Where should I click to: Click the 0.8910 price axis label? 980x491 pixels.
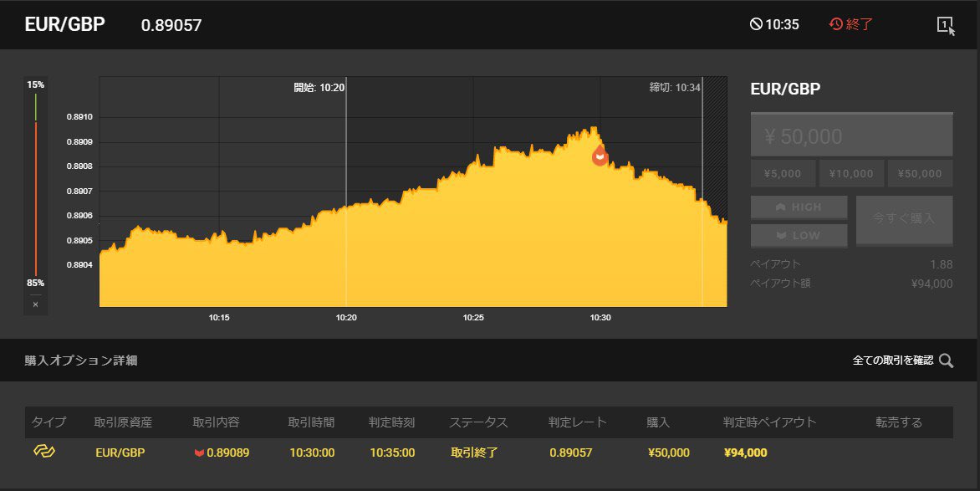pyautogui.click(x=79, y=117)
